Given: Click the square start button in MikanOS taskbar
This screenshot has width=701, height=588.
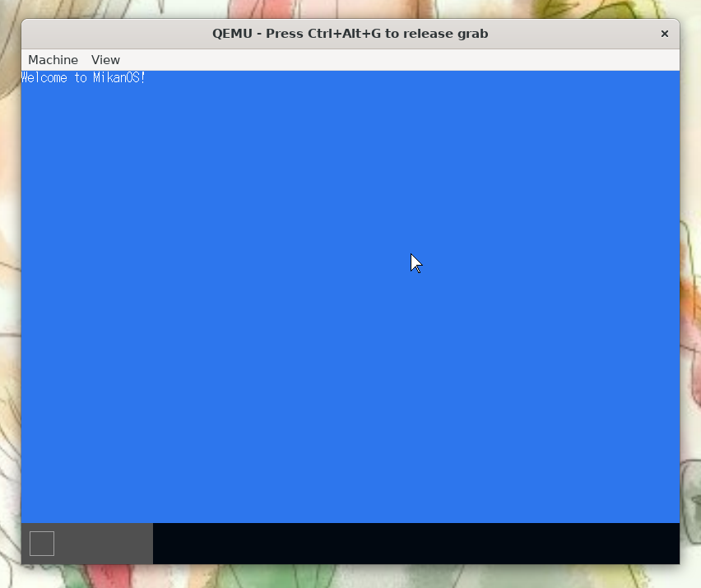Looking at the screenshot, I should tap(42, 544).
